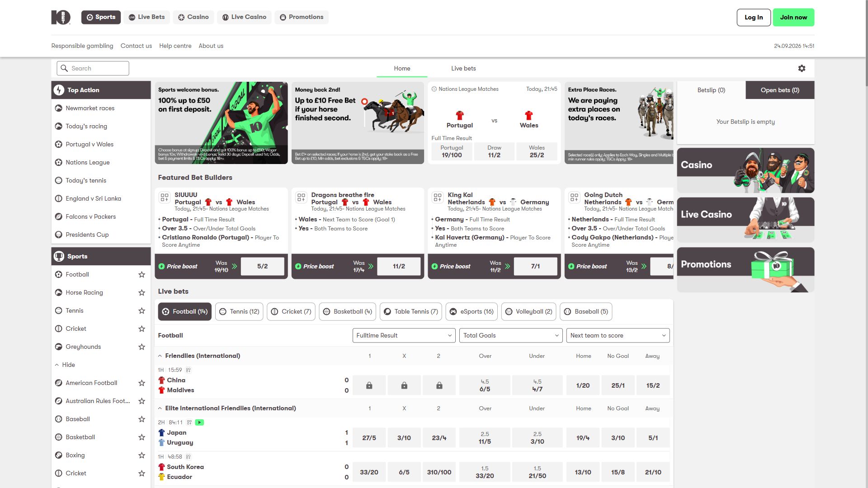Click the Newmarket races horse icon
This screenshot has width=868, height=488.
coord(58,108)
